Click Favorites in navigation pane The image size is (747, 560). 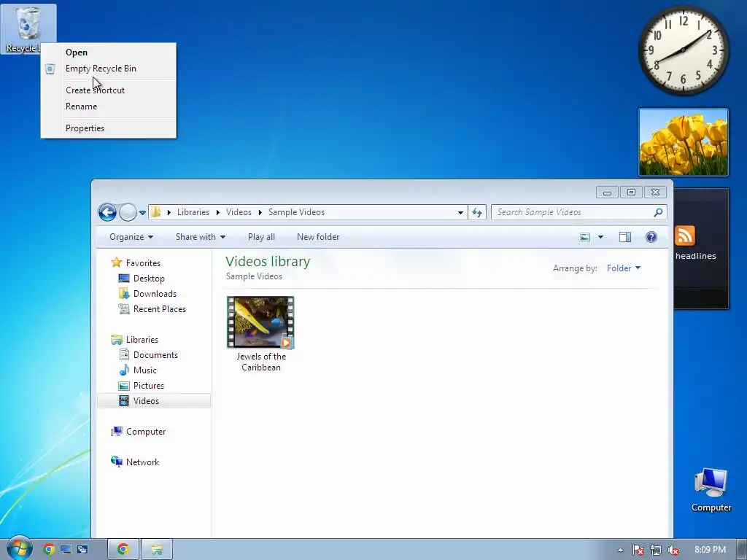(143, 262)
